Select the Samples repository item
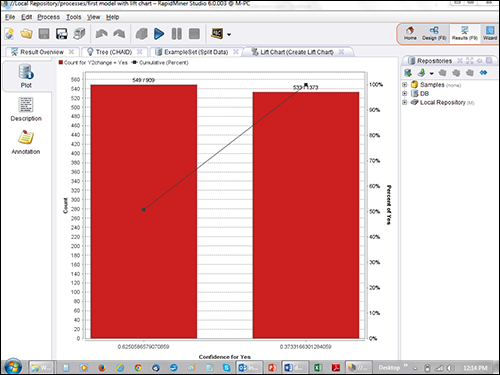500x375 pixels. pos(436,85)
